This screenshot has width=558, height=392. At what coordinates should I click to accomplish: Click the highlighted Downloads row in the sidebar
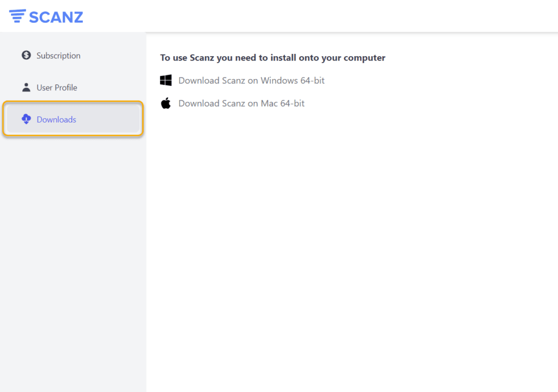pyautogui.click(x=72, y=119)
